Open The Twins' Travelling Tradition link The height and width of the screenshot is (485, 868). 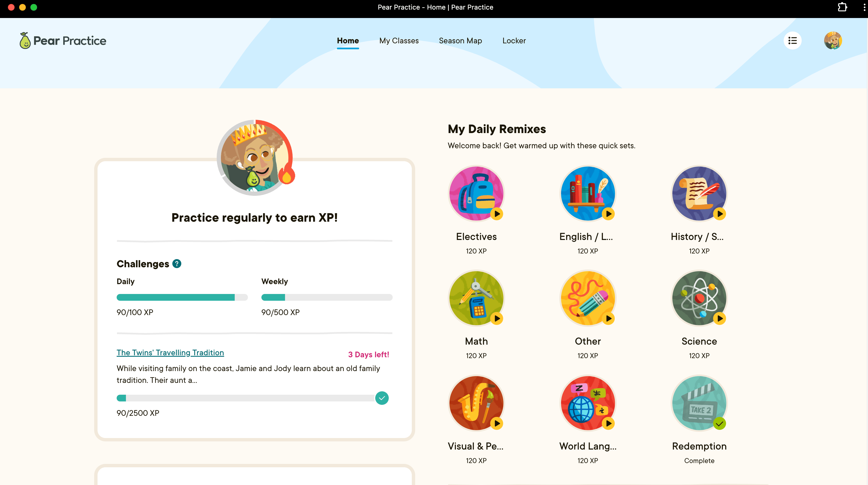170,352
